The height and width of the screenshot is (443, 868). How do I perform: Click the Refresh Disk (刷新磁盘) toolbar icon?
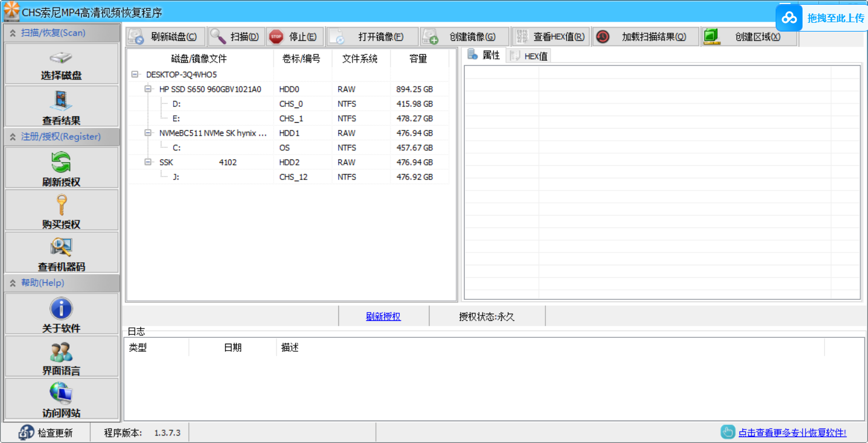point(166,37)
